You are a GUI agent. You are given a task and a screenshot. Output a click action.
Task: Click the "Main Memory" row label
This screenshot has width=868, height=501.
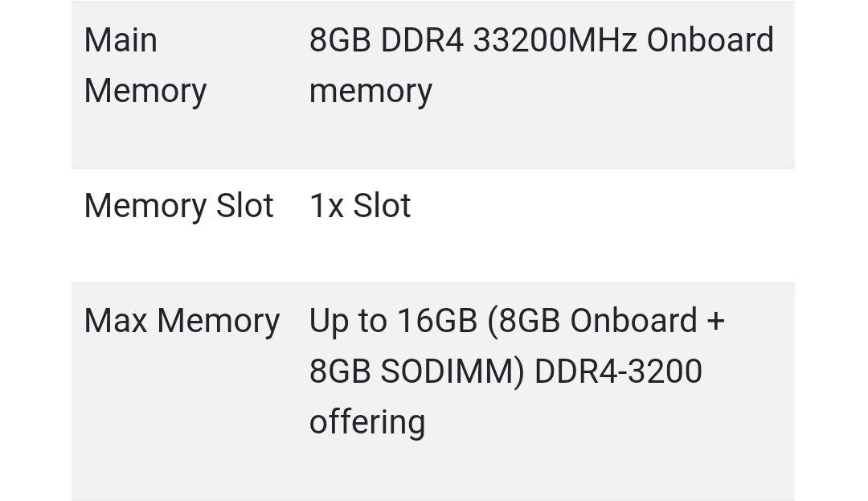click(145, 65)
